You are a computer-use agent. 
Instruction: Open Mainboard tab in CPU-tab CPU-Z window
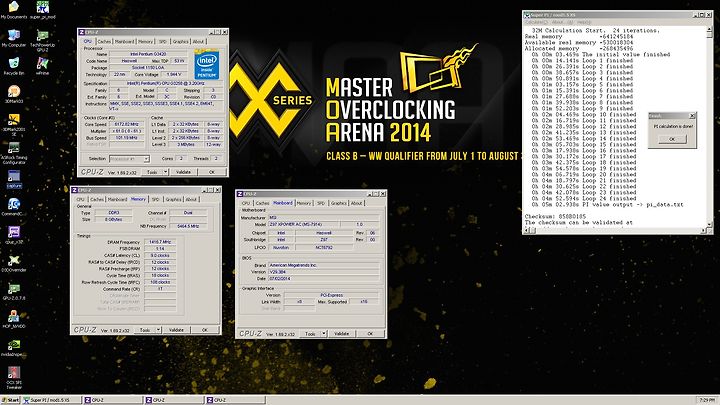(x=124, y=41)
